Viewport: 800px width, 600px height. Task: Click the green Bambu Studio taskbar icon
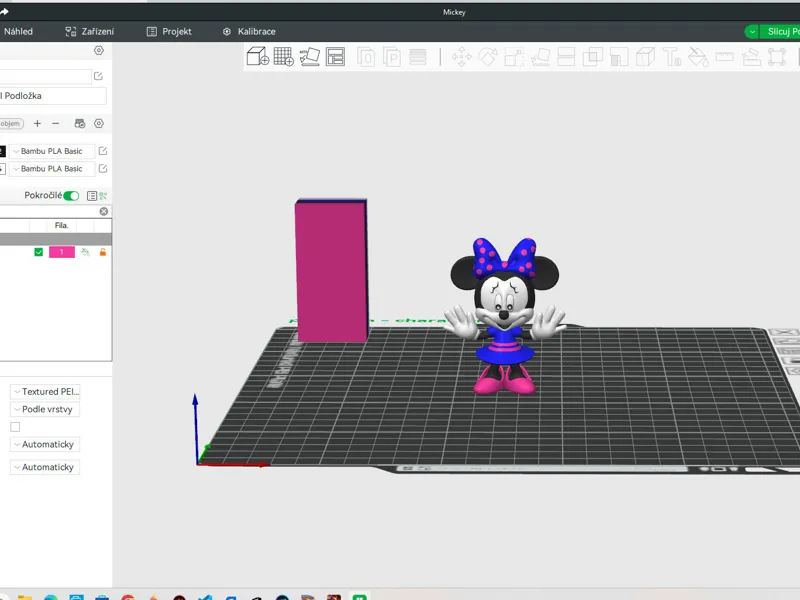[x=359, y=596]
